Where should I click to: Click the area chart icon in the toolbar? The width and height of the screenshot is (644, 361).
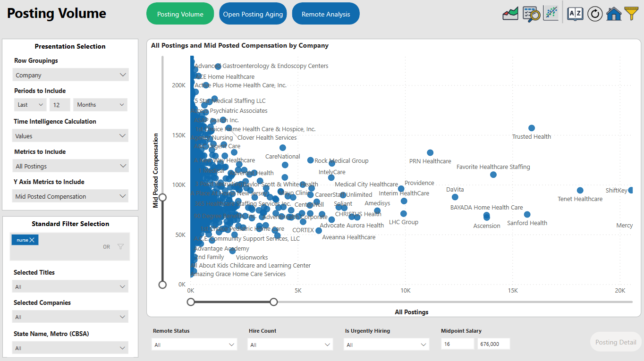pyautogui.click(x=510, y=14)
